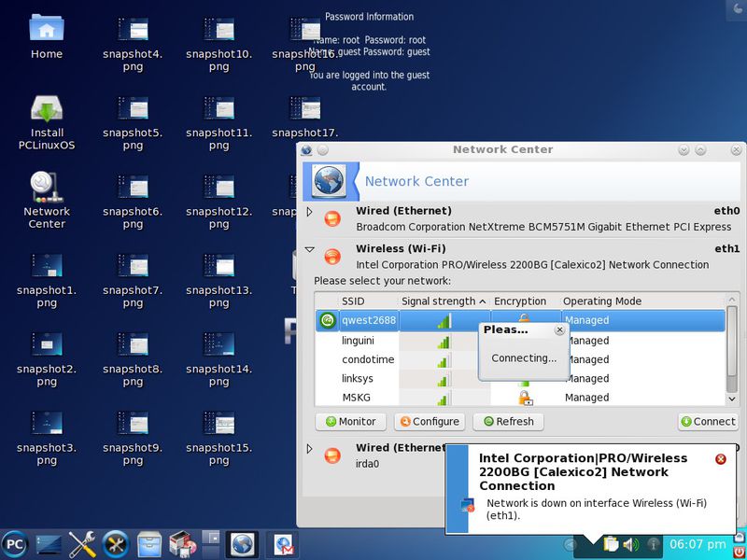Expand the irda0 Wired section
The image size is (747, 560).
(310, 449)
